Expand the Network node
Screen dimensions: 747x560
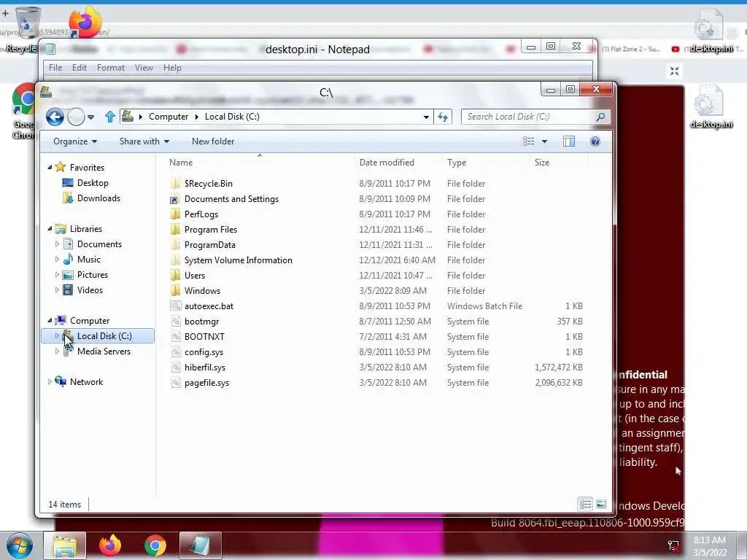pos(50,382)
